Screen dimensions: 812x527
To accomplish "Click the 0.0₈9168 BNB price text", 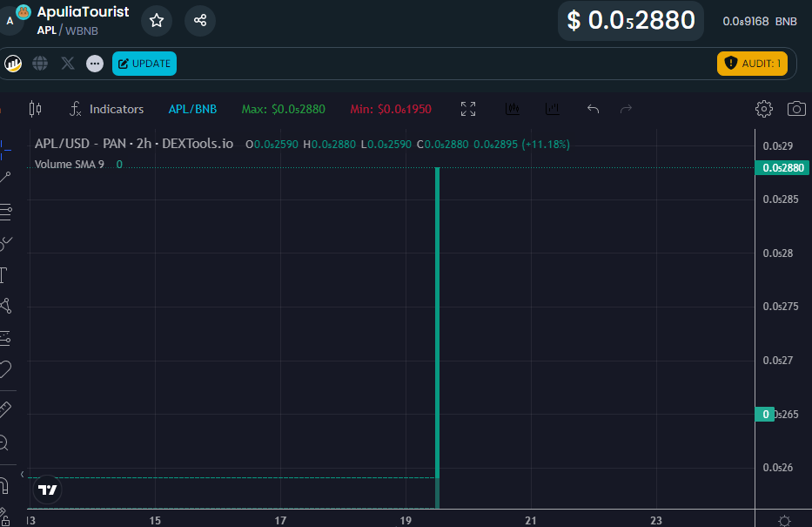I will pyautogui.click(x=760, y=21).
